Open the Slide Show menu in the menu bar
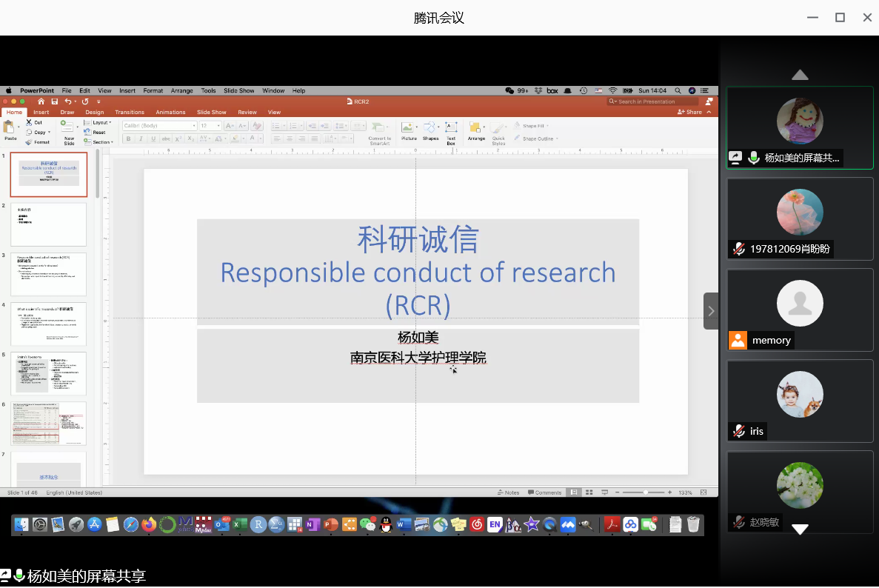Viewport: 879px width, 588px height. point(238,90)
